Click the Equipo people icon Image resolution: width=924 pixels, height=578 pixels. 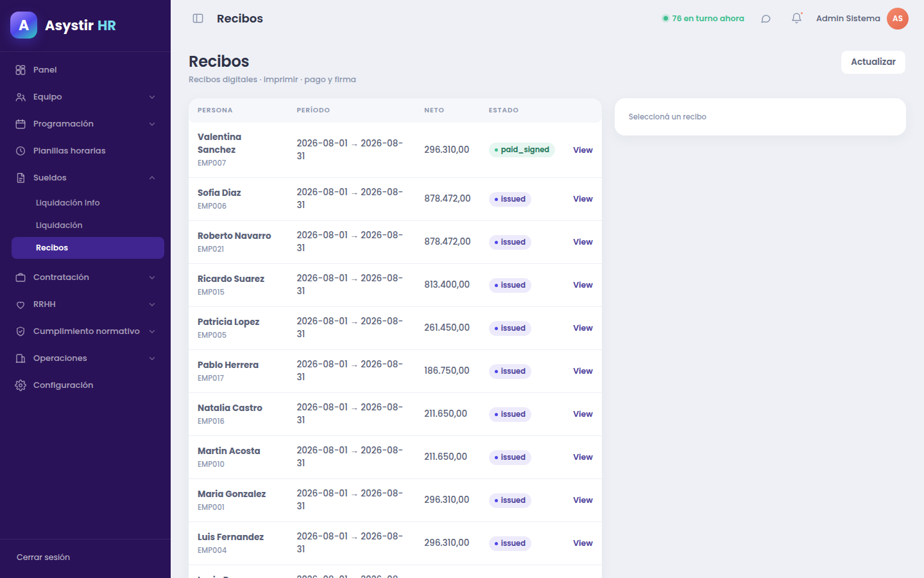tap(21, 97)
